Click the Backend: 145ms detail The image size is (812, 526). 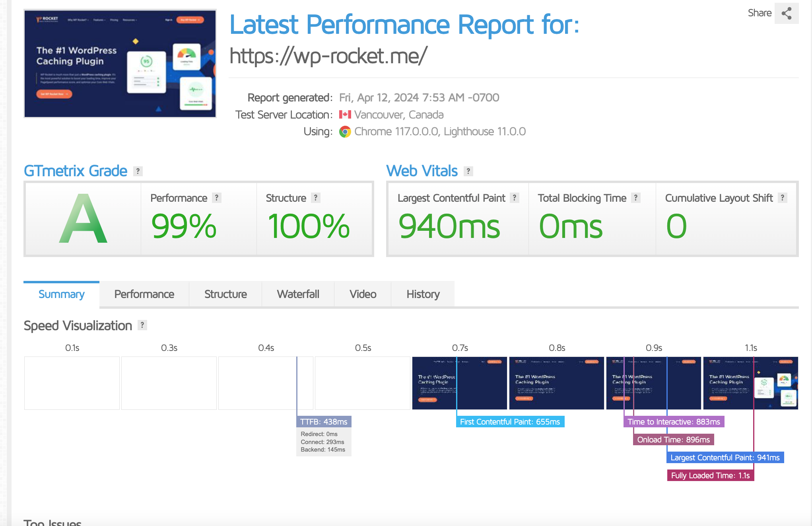[323, 450]
